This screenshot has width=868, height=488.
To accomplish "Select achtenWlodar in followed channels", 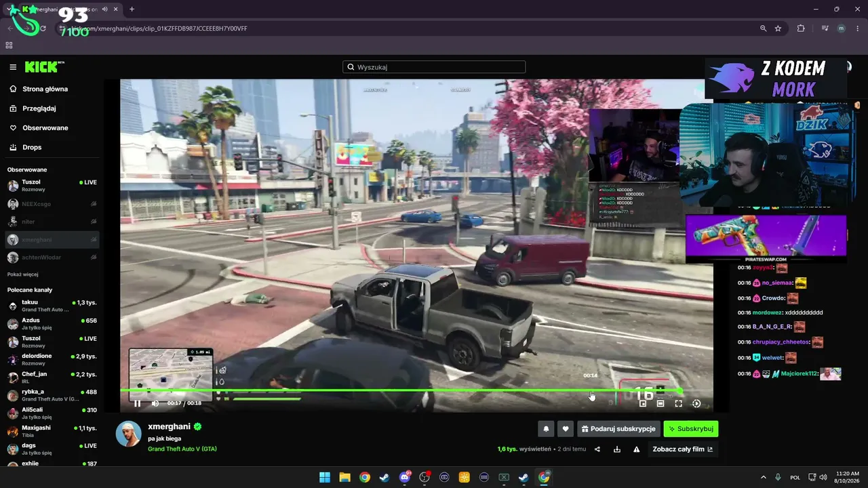I will point(52,258).
